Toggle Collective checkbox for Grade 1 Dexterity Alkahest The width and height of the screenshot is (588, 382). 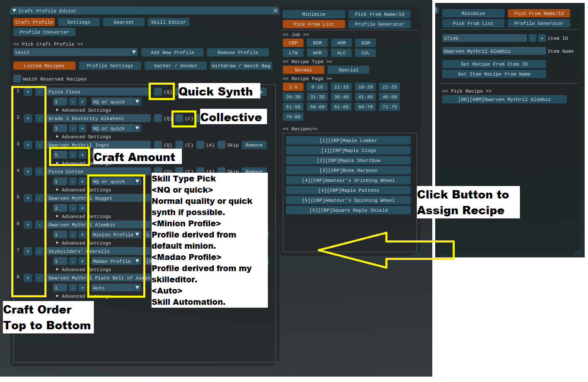click(x=179, y=118)
